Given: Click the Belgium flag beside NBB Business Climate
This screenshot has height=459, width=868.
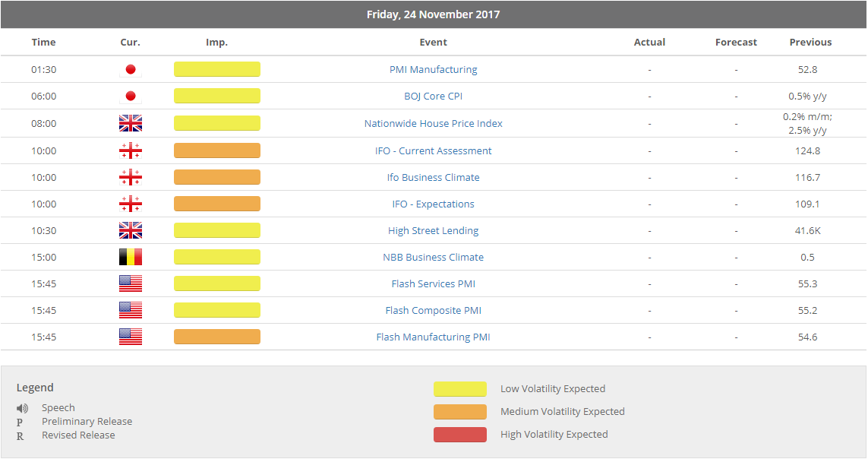Looking at the screenshot, I should (130, 258).
